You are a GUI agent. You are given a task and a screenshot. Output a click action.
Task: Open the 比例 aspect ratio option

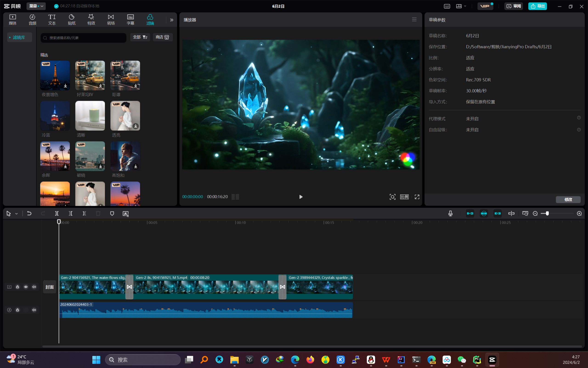pos(404,197)
